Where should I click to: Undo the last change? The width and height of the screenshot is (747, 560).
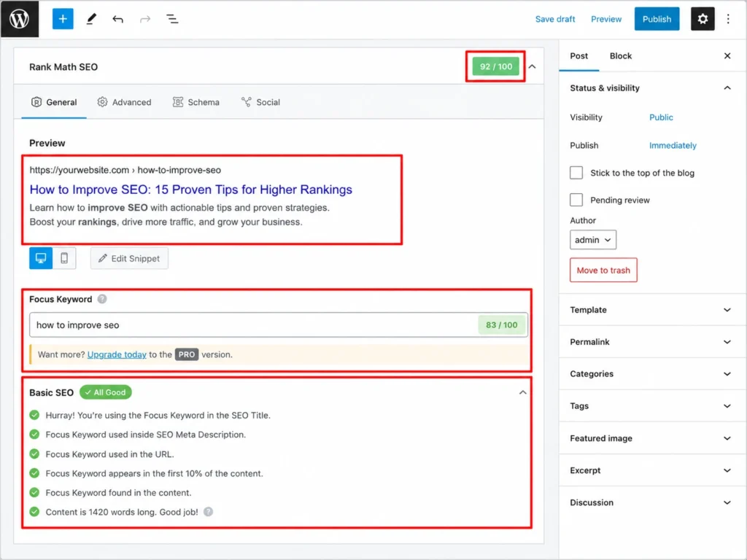pos(117,19)
